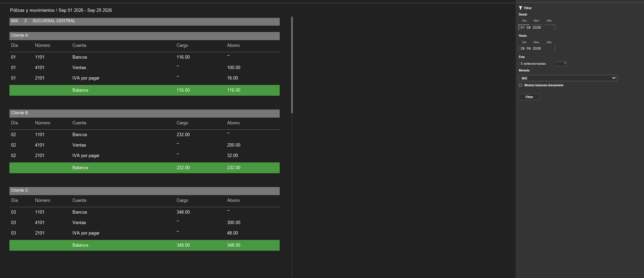This screenshot has height=278, width=644.
Task: Focus the Desde date field
Action: click(536, 27)
